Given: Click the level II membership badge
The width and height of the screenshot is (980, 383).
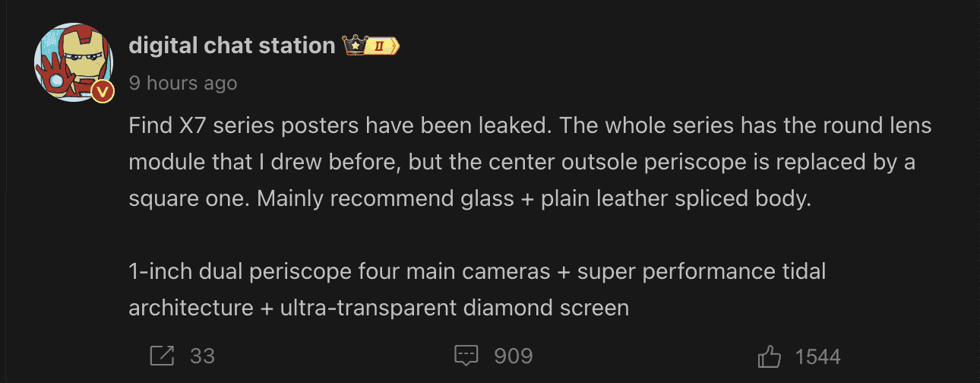Looking at the screenshot, I should click(x=384, y=46).
